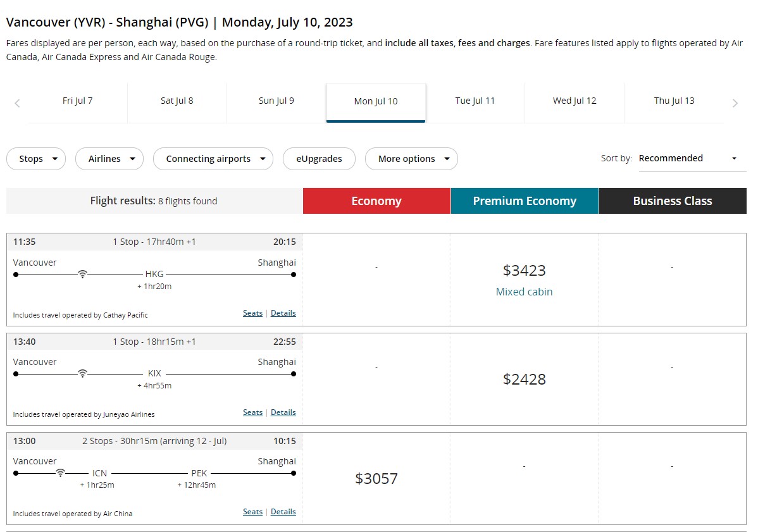Switch to the Sun Jul 9 date tab
758x532 pixels.
tap(276, 101)
